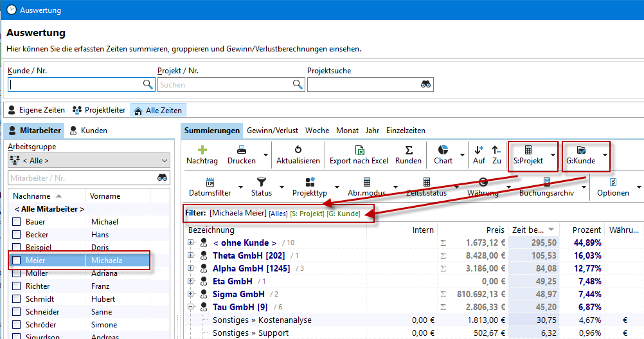Click the Drucken printer icon
Viewport: 644px width, 339px height.
pyautogui.click(x=241, y=150)
